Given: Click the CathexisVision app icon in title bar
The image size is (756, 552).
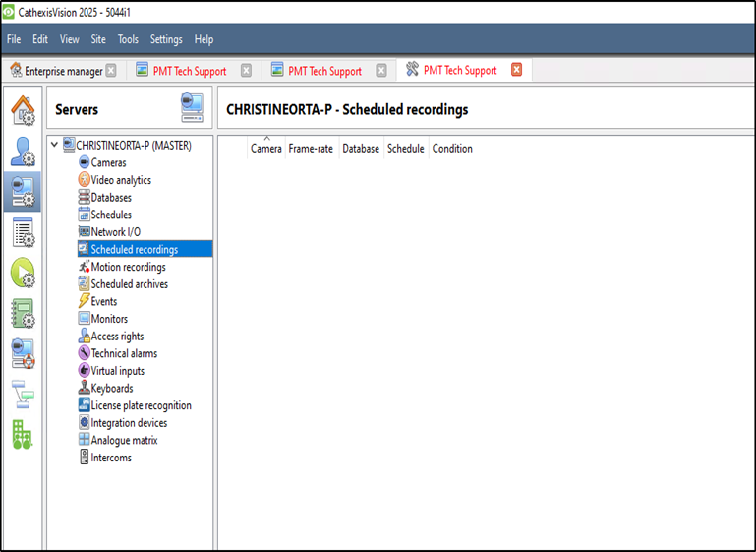Looking at the screenshot, I should pyautogui.click(x=8, y=12).
